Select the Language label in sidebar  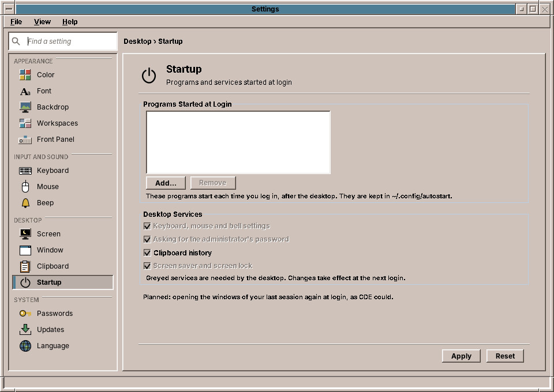pos(53,346)
